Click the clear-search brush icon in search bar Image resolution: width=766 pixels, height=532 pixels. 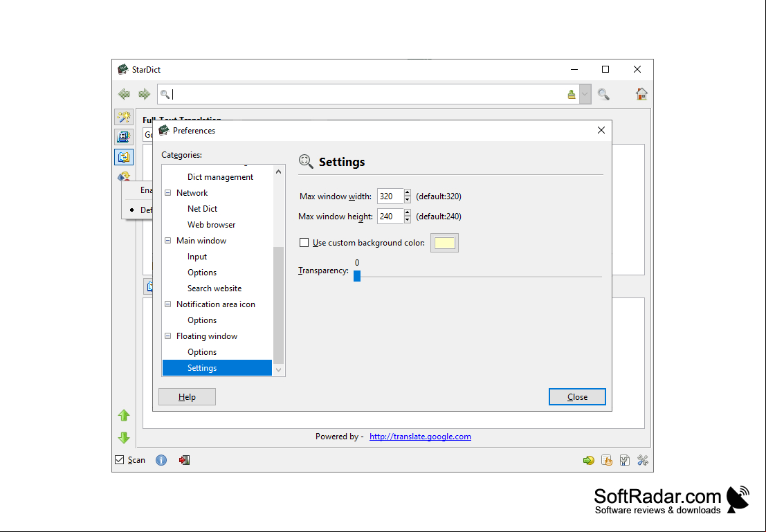(572, 94)
